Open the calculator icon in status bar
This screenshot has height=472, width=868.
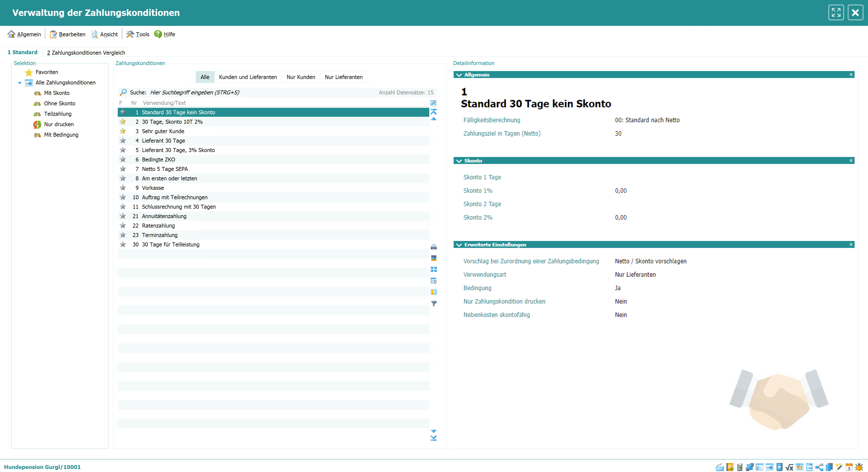tap(740, 467)
